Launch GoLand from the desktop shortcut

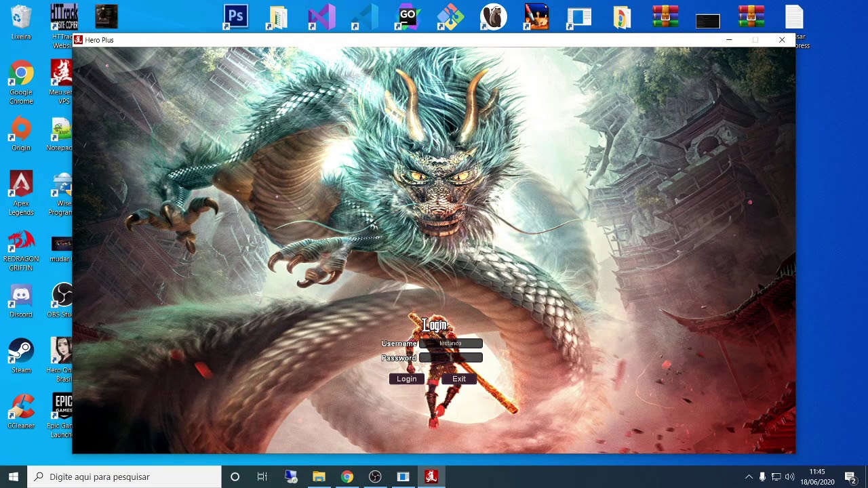tap(408, 17)
